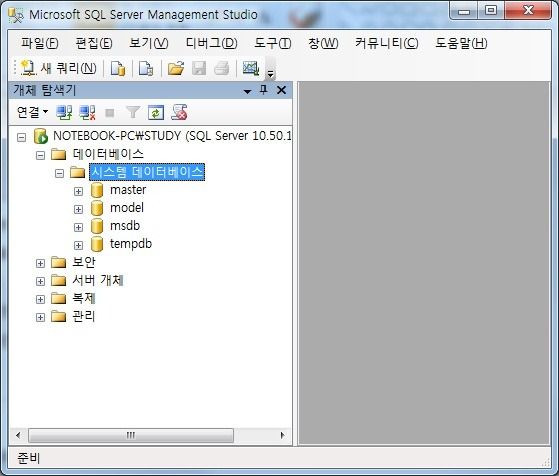Image resolution: width=559 pixels, height=476 pixels.
Task: Collapse the NOTEBOOK-PC\STUDY server node
Action: click(21, 137)
